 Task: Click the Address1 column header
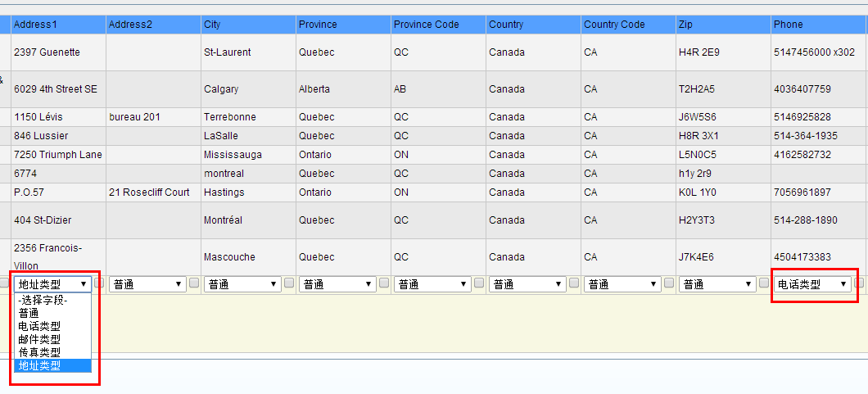(34, 25)
